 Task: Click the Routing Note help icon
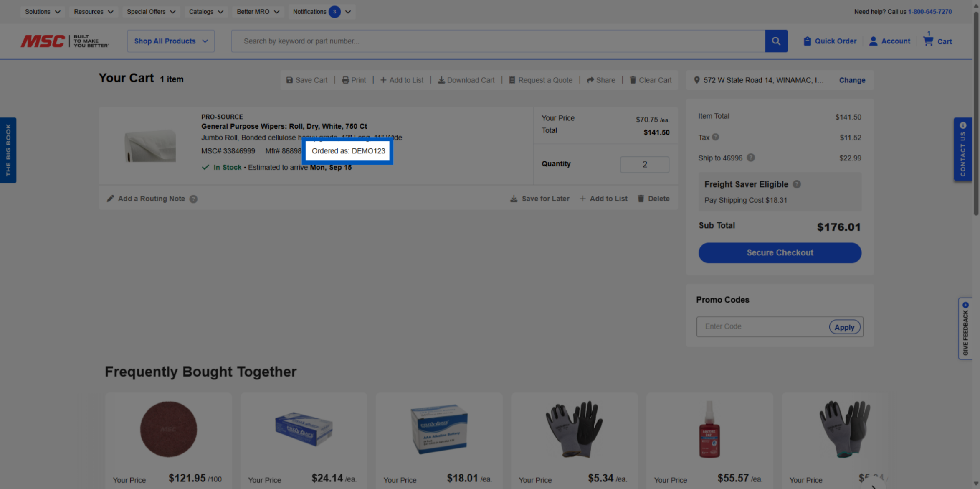[193, 199]
